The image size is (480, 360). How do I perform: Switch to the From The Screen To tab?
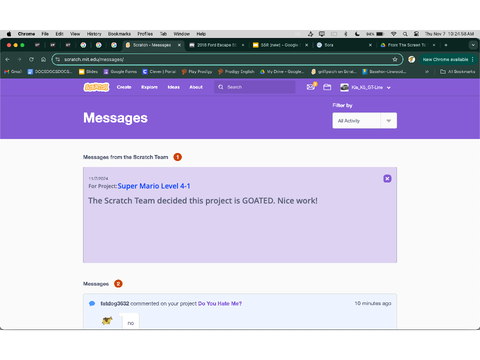(x=407, y=45)
